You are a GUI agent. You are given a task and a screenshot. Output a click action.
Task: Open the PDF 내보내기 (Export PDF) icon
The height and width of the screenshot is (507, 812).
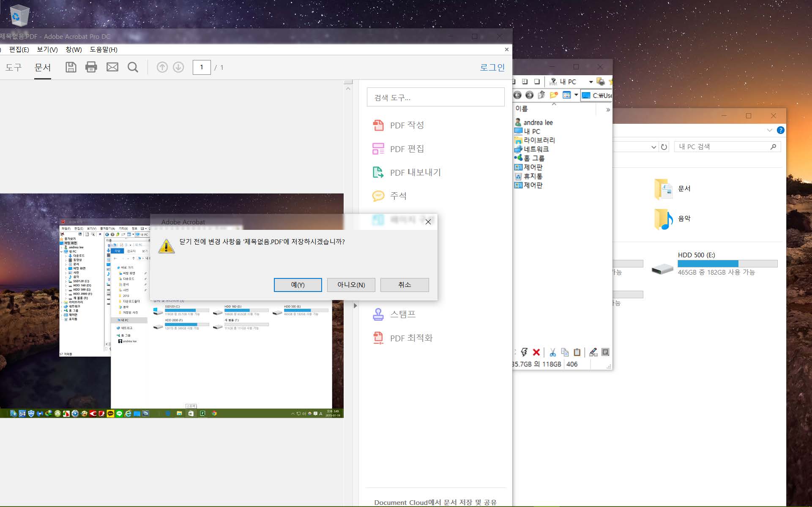tap(379, 172)
